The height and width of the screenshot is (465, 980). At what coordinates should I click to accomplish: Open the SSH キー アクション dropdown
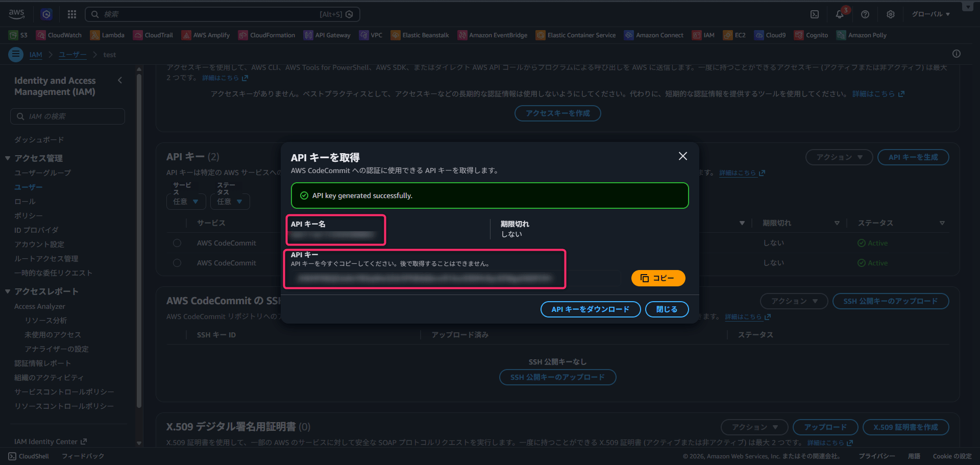tap(794, 301)
